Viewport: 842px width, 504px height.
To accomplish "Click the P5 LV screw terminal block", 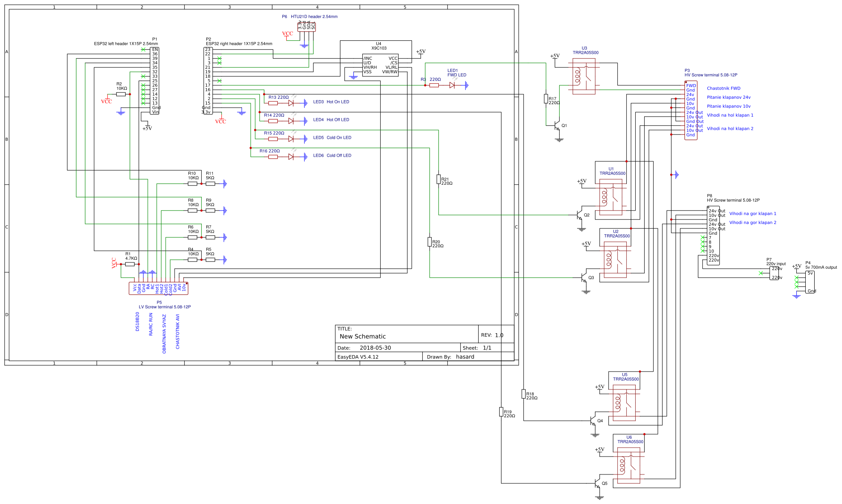I will [159, 288].
